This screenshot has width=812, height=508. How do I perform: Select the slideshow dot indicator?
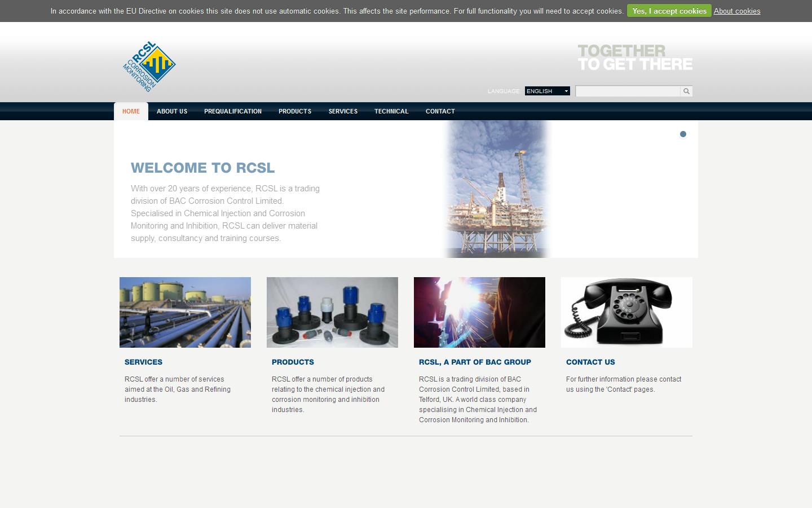point(683,134)
